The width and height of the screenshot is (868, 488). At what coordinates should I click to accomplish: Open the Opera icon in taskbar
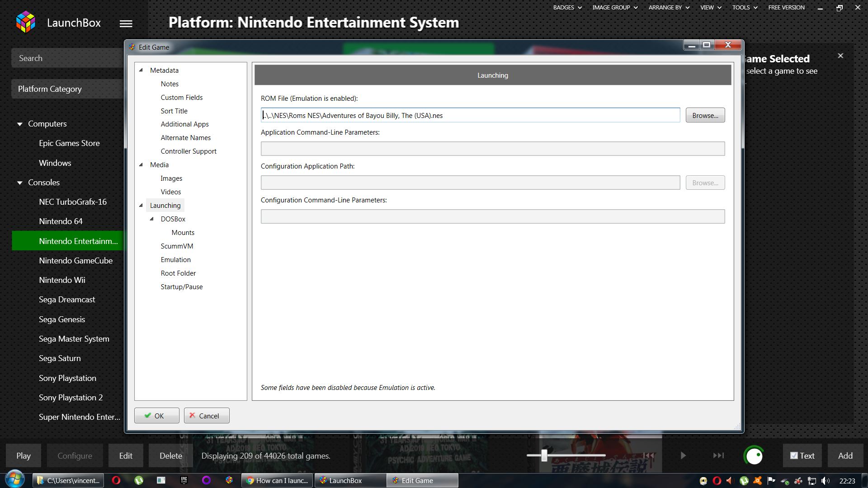116,480
